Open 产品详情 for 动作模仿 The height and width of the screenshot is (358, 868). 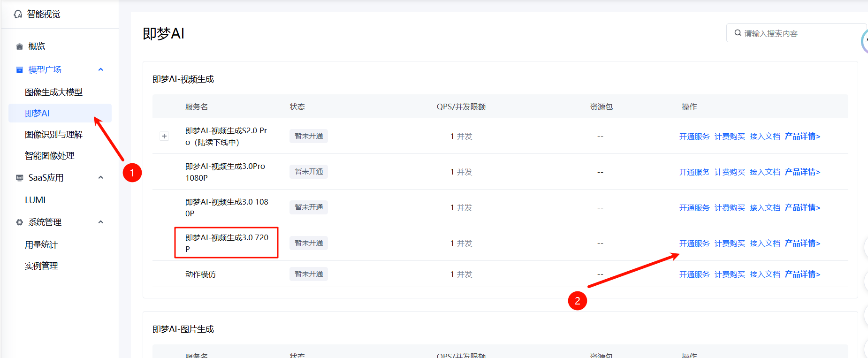pyautogui.click(x=802, y=274)
